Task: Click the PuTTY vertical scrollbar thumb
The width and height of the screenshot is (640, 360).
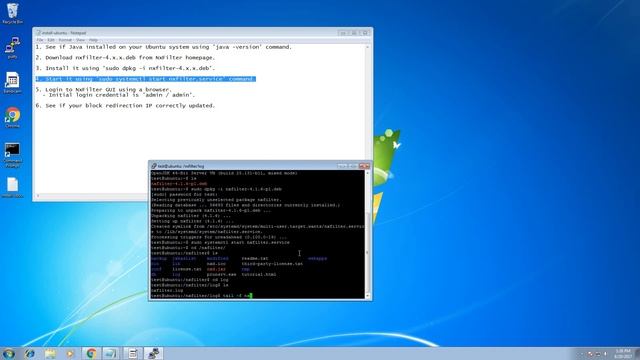Action: (x=367, y=252)
